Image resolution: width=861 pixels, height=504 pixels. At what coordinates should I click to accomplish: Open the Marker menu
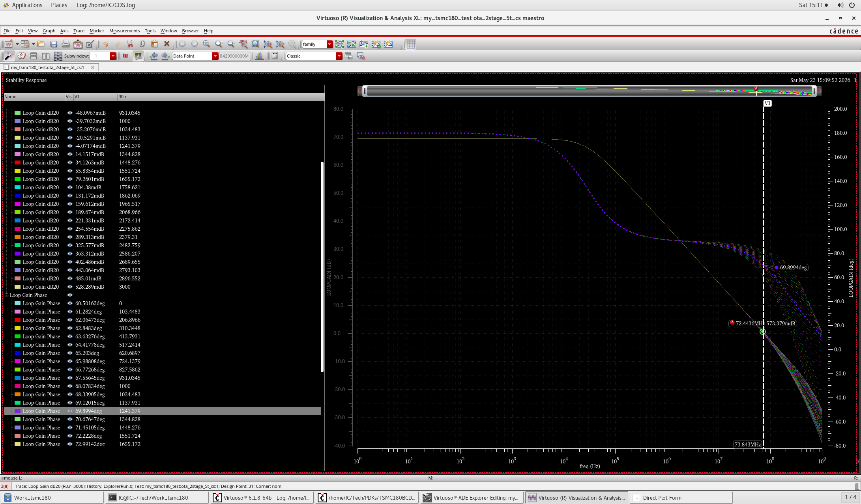[x=97, y=31]
